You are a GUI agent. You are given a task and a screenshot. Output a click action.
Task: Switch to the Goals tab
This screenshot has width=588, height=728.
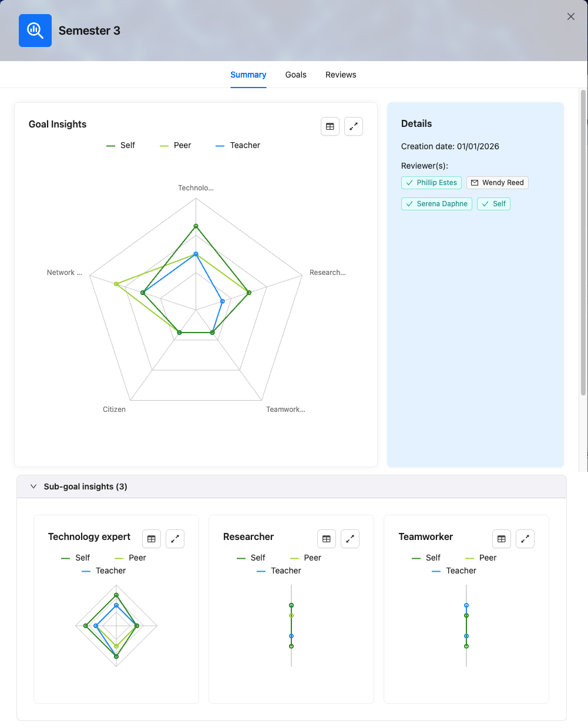point(296,75)
